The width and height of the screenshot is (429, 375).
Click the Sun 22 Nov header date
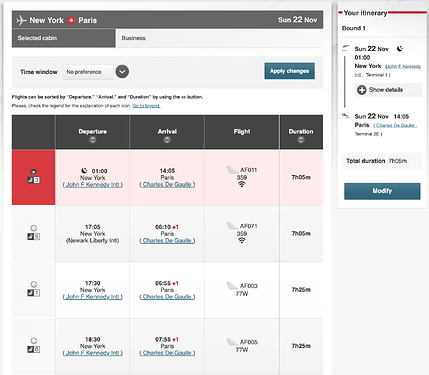point(297,20)
